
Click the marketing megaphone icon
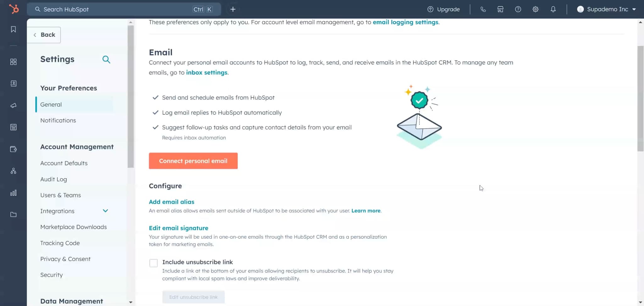[13, 105]
